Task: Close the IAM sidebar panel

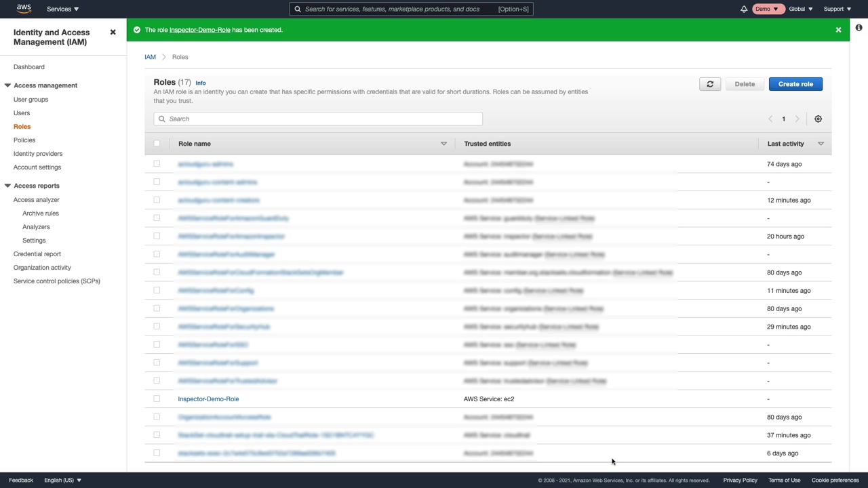Action: [113, 33]
